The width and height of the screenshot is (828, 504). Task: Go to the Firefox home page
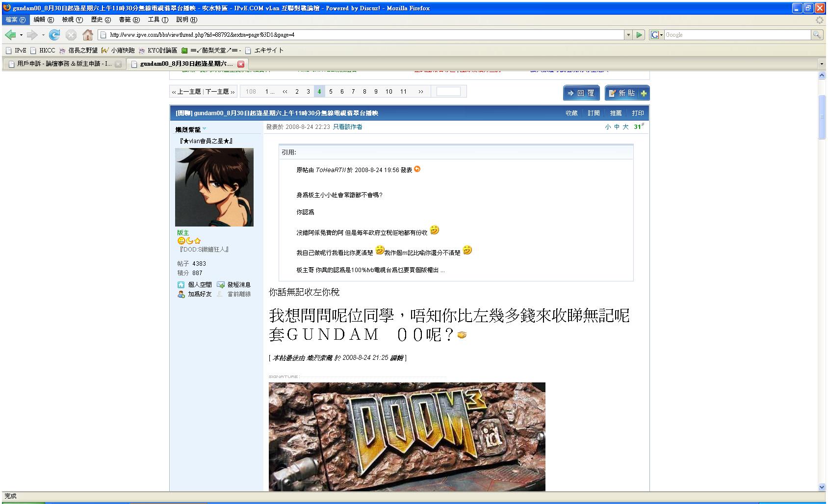(88, 35)
